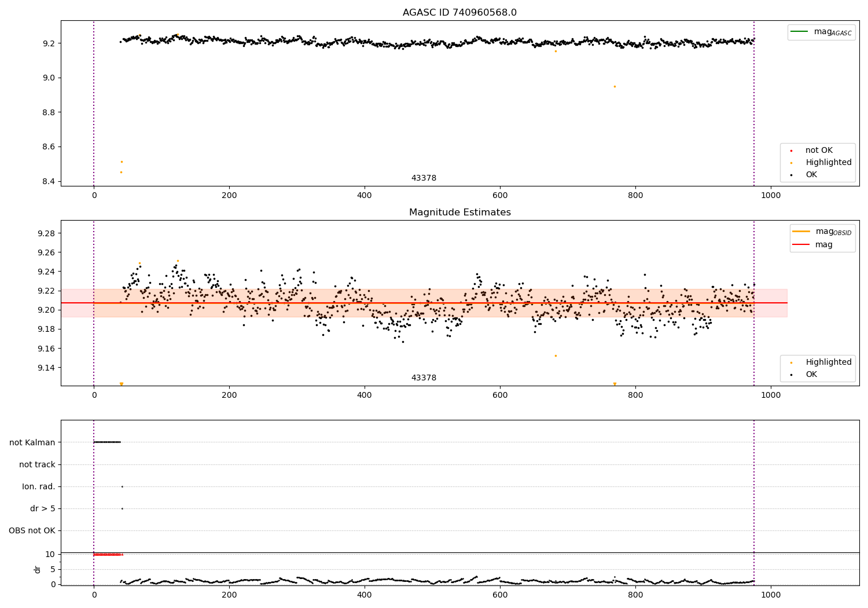The width and height of the screenshot is (868, 608).
Task: Click the 'dr > 5' row label
Action: pos(43,509)
